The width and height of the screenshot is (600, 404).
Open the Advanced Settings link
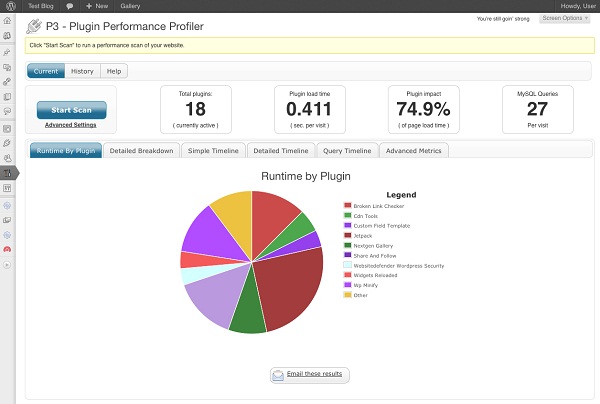[71, 125]
